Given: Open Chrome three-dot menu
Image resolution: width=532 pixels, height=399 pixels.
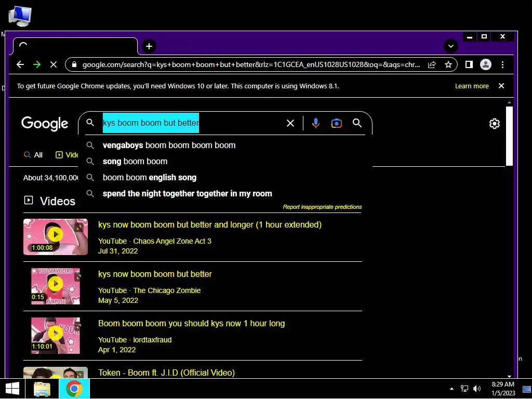Looking at the screenshot, I should (502, 64).
